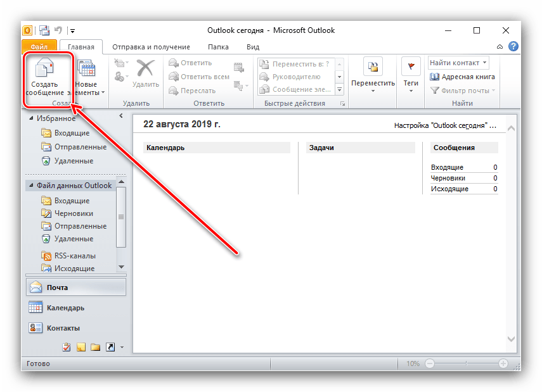
Task: Switch to the Send/Receive (Отправка и получение) tab
Action: coord(151,47)
